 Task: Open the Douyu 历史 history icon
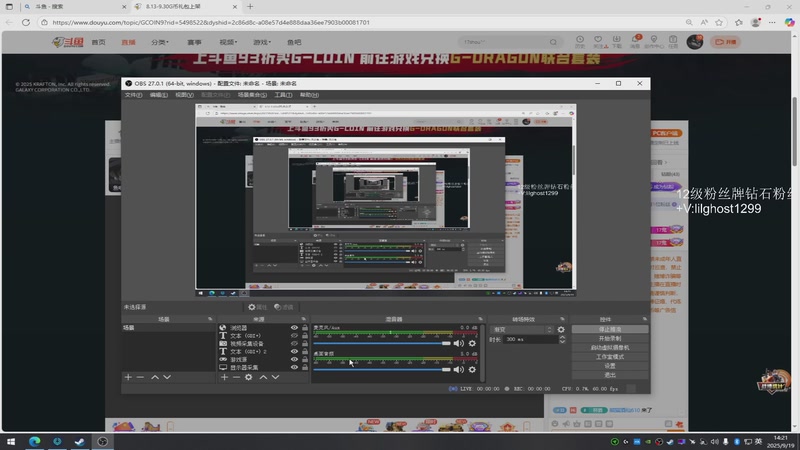pos(580,42)
